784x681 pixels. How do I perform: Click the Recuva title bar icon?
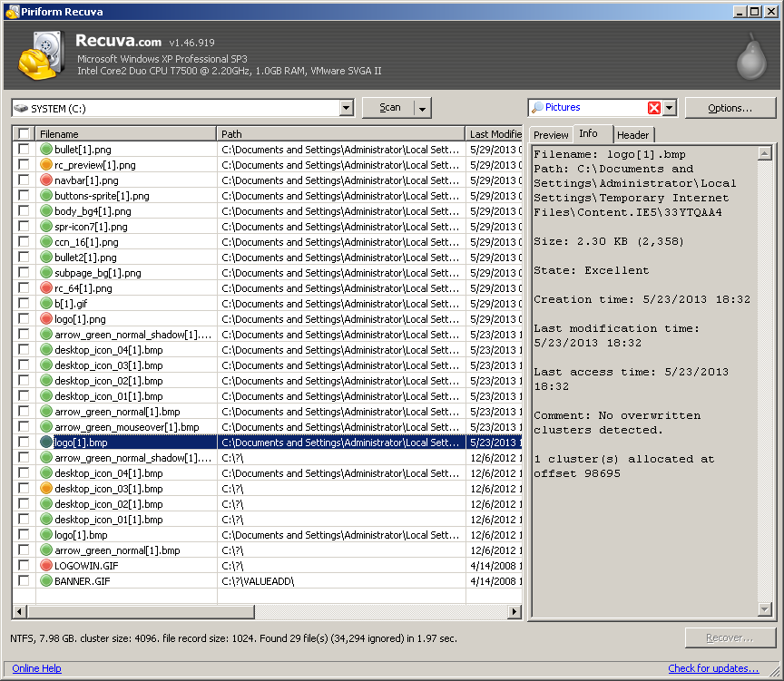click(x=12, y=11)
